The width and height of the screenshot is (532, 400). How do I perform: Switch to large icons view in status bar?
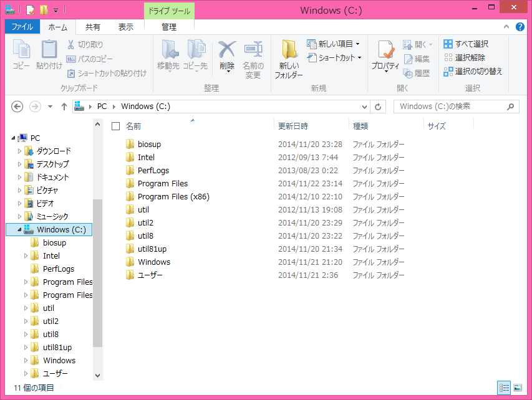point(518,388)
